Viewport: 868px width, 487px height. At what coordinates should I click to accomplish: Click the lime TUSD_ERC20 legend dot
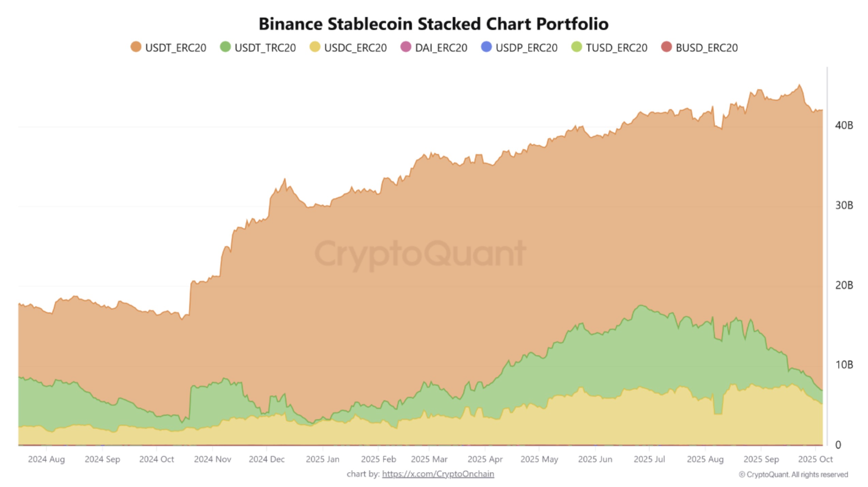576,47
